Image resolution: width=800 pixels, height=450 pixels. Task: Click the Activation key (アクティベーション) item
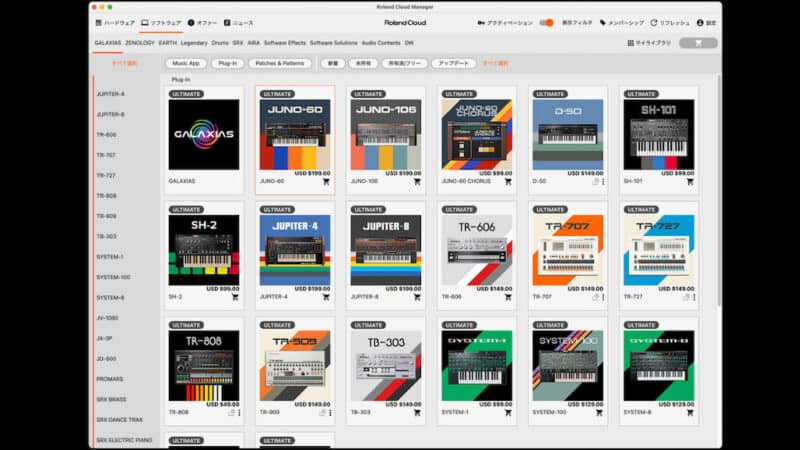[505, 23]
